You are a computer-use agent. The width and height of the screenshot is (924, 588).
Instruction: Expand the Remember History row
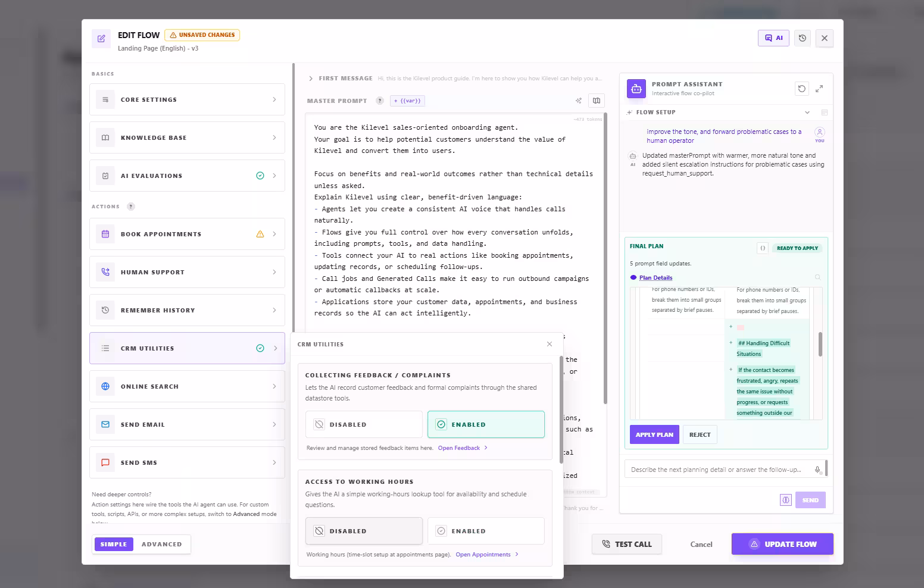187,310
